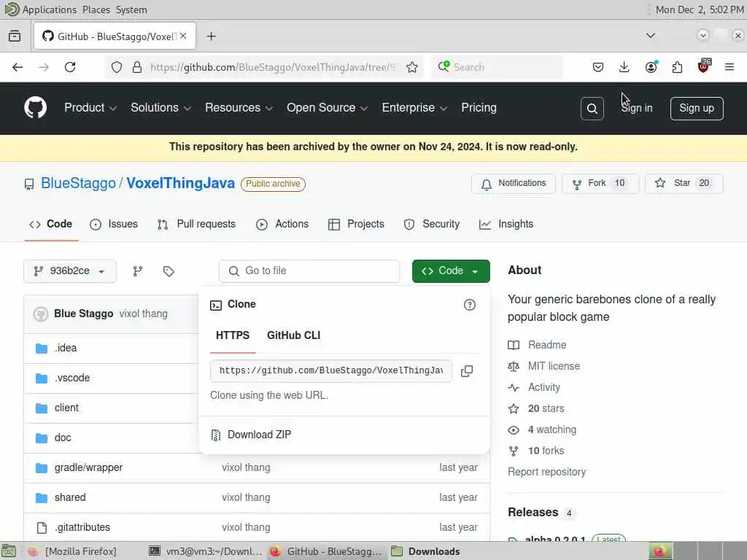Click uBlock Origin shield extension icon
This screenshot has width=747, height=560.
[x=704, y=66]
